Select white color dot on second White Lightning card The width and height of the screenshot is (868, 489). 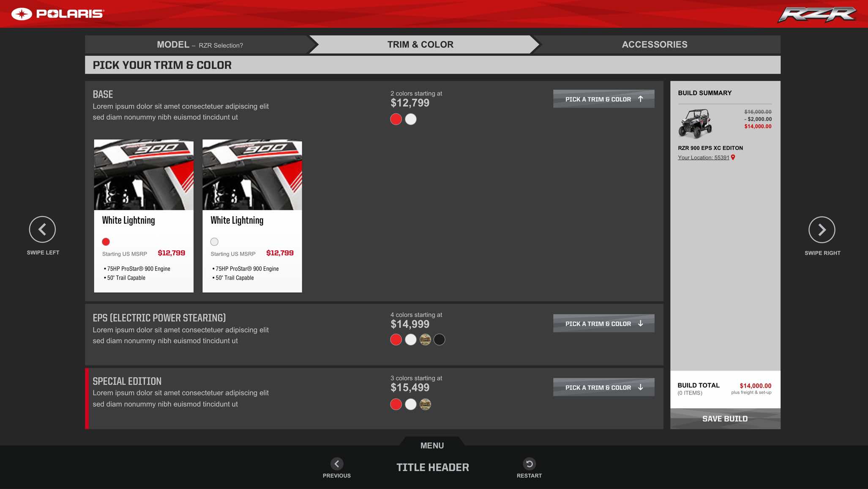click(x=214, y=242)
